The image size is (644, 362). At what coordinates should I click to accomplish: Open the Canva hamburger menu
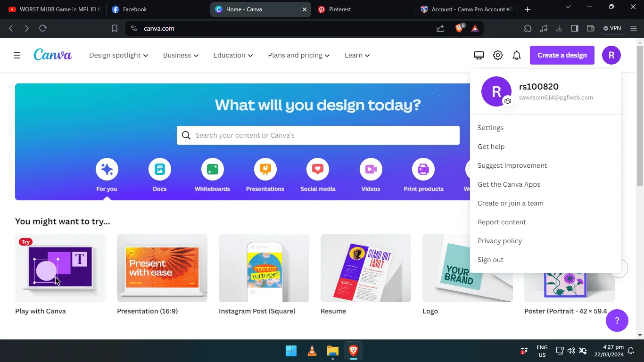pyautogui.click(x=17, y=55)
